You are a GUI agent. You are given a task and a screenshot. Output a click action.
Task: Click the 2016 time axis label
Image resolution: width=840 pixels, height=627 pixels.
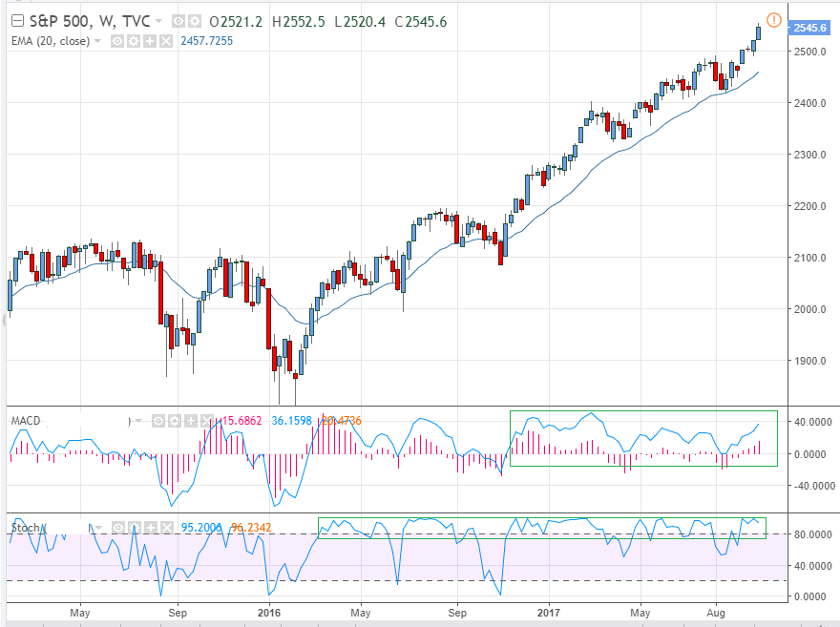click(x=269, y=613)
